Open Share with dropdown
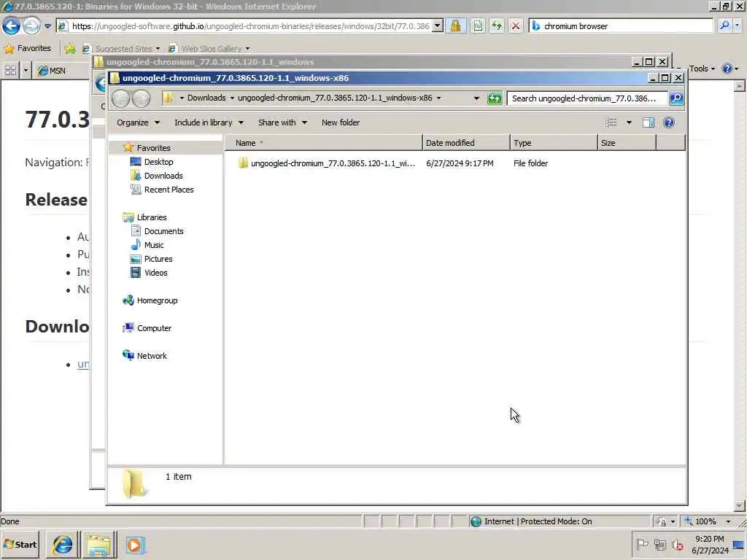 [282, 122]
